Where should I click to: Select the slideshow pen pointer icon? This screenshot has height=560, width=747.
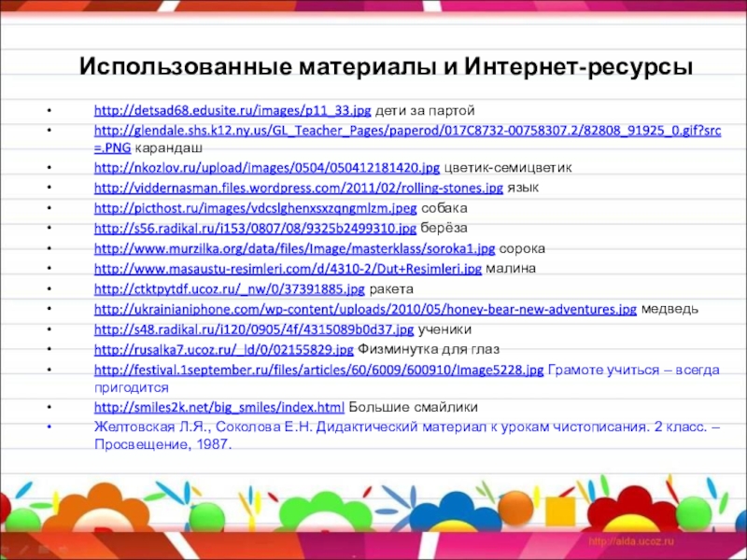tap(24, 550)
